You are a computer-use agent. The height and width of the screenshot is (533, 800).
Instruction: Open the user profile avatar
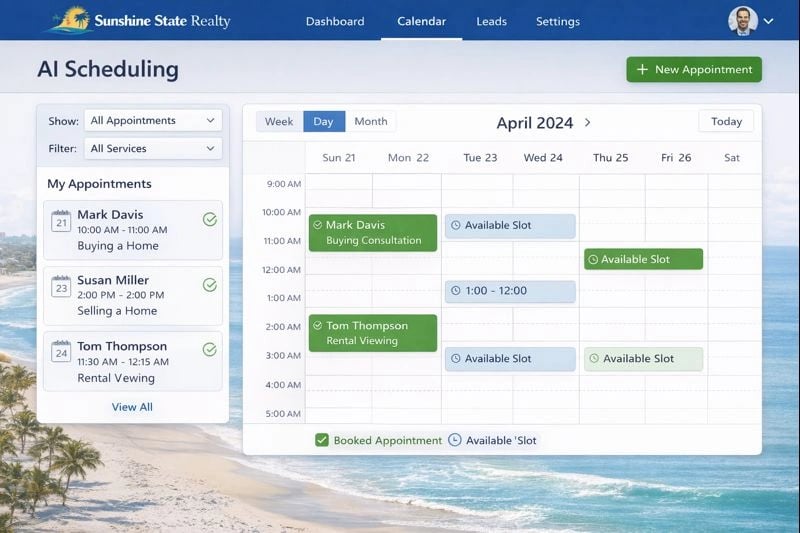tap(742, 21)
